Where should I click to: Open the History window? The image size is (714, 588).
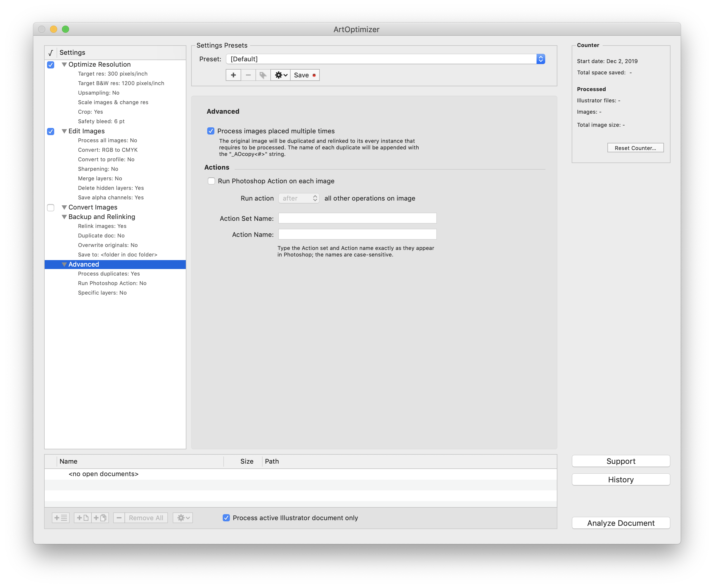click(x=621, y=480)
